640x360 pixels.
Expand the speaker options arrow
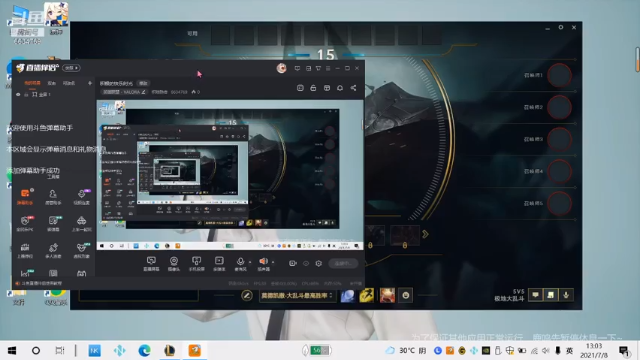[x=273, y=262]
